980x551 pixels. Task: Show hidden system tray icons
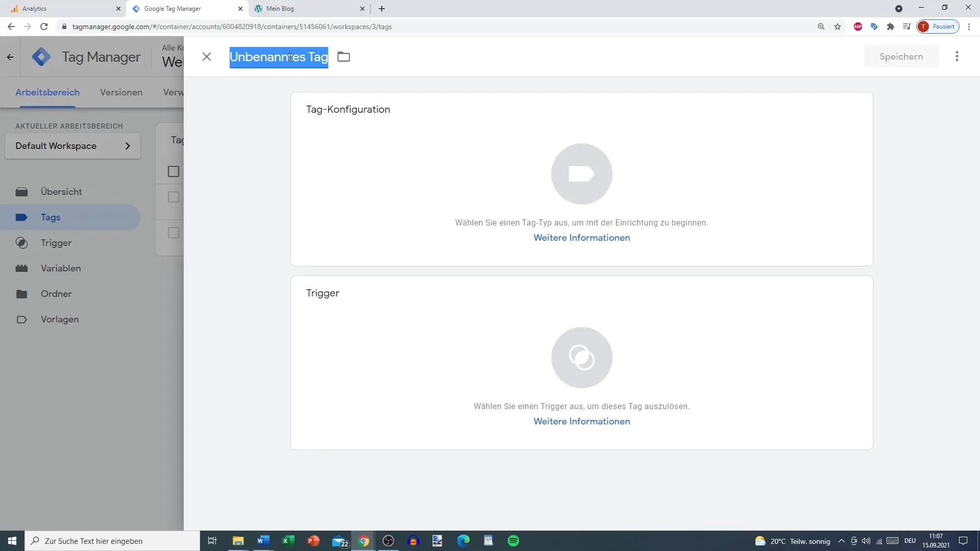(842, 541)
